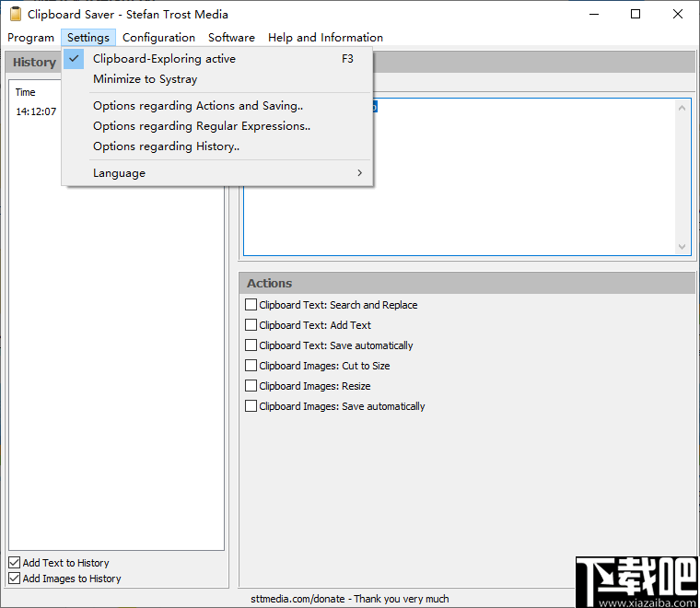700x608 pixels.
Task: Click the text area scroll down arrow
Action: pyautogui.click(x=682, y=247)
